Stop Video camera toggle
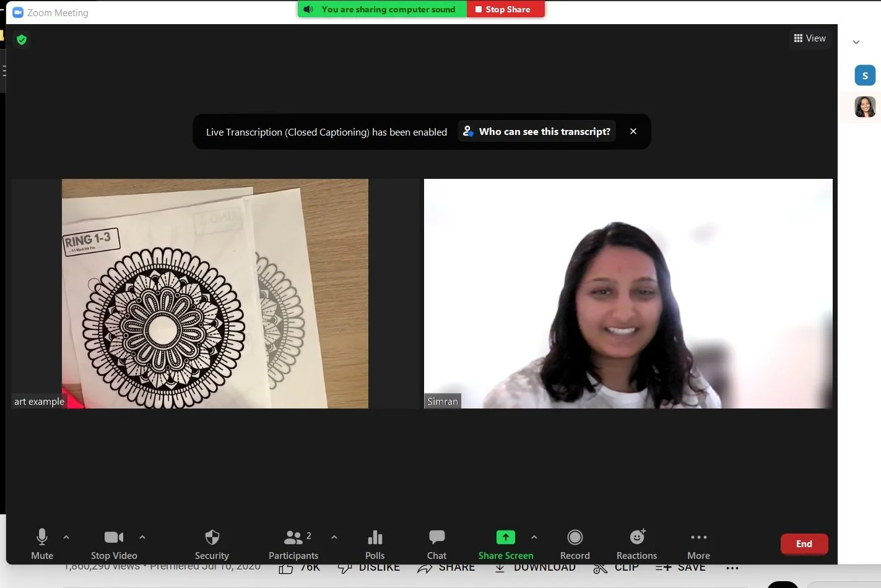The width and height of the screenshot is (881, 588). [x=114, y=543]
